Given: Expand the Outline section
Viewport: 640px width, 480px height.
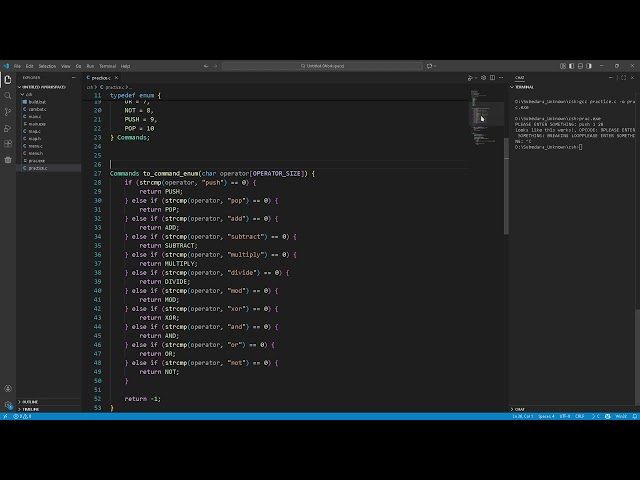Looking at the screenshot, I should tap(49, 402).
